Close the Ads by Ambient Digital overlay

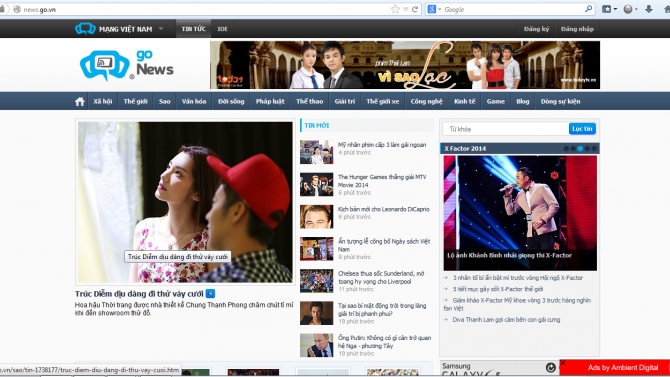coord(563,363)
